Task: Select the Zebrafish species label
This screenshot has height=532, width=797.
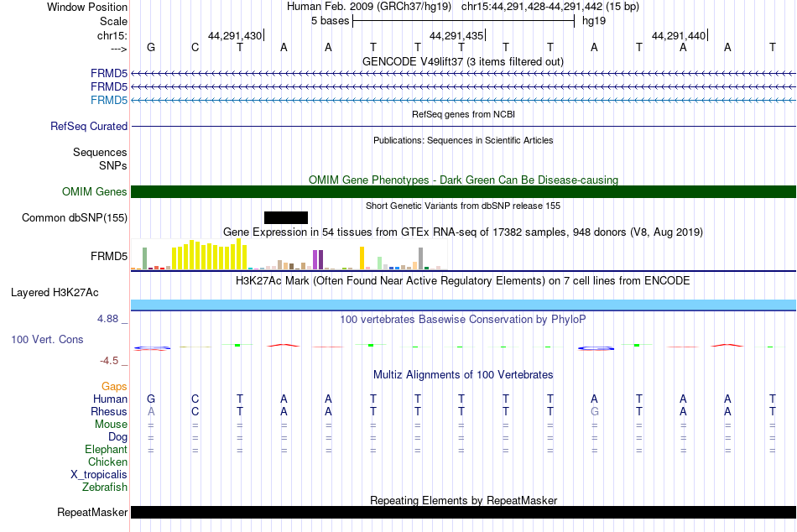Action: pyautogui.click(x=105, y=487)
